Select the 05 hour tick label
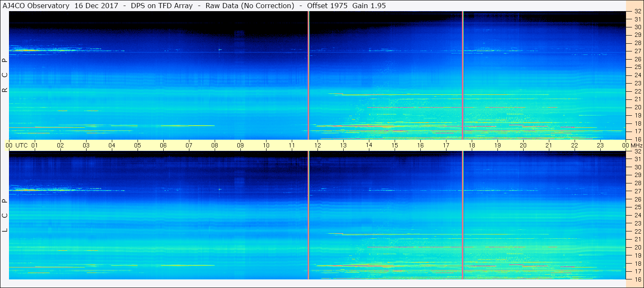Viewport: 644px width, 288px height. [138, 145]
